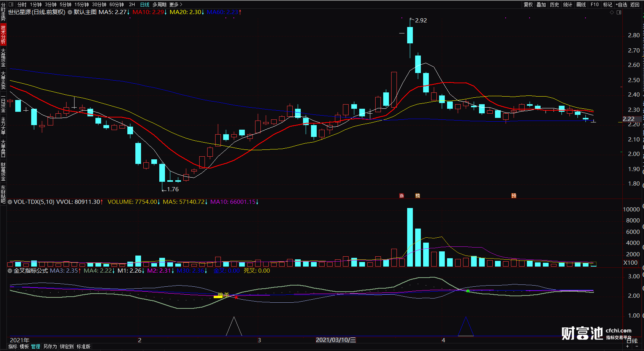
Task: Click the 模板 bottom tab
Action: (x=24, y=346)
